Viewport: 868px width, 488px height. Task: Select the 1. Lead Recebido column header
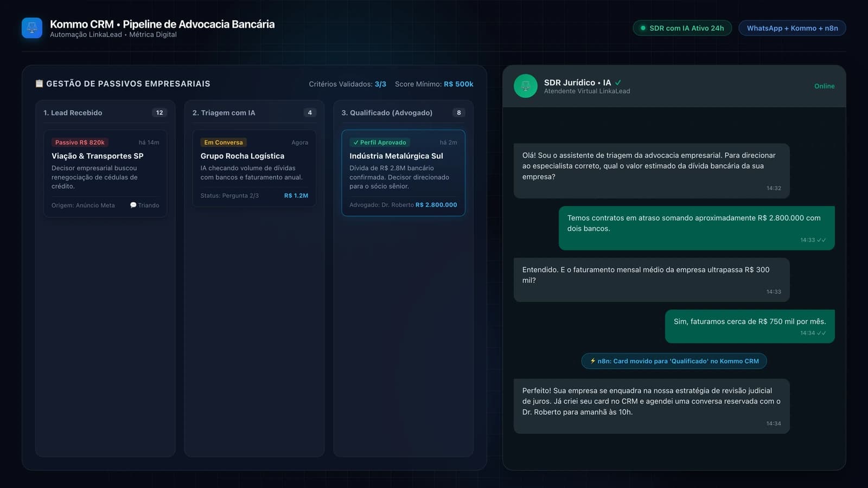tap(105, 113)
